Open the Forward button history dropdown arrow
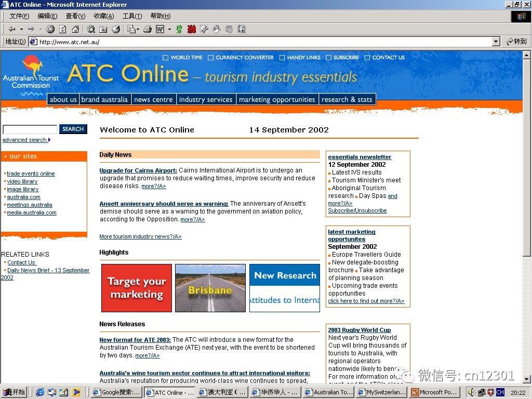This screenshot has width=532, height=399. [41, 30]
